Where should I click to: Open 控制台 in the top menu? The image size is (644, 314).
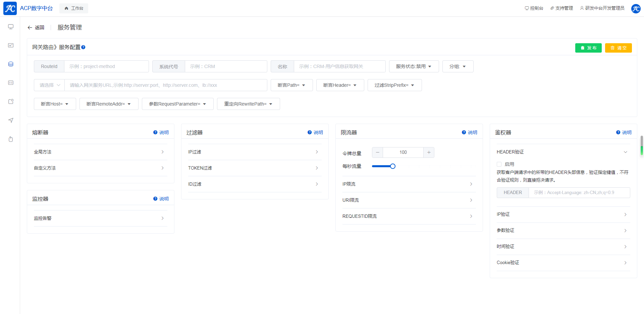(x=534, y=8)
